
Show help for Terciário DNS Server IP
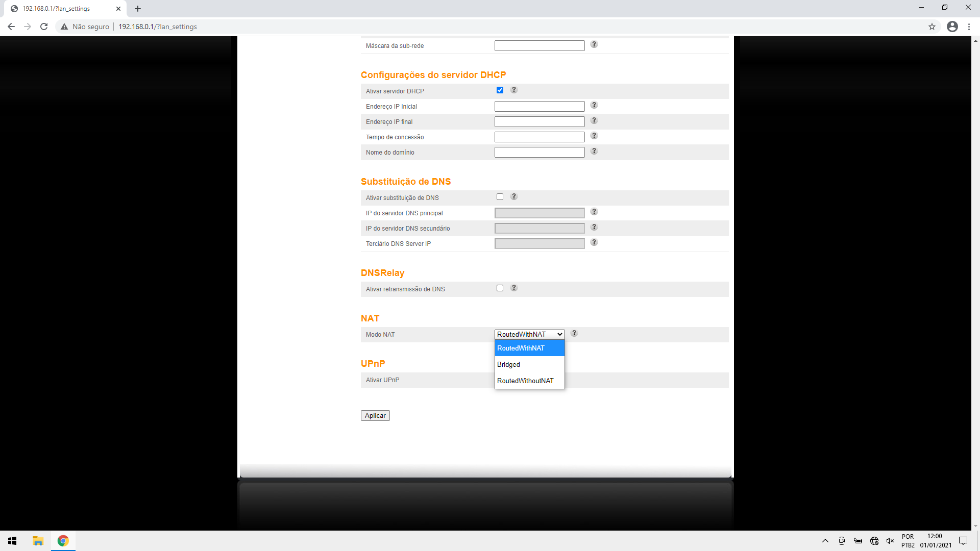[x=594, y=243]
